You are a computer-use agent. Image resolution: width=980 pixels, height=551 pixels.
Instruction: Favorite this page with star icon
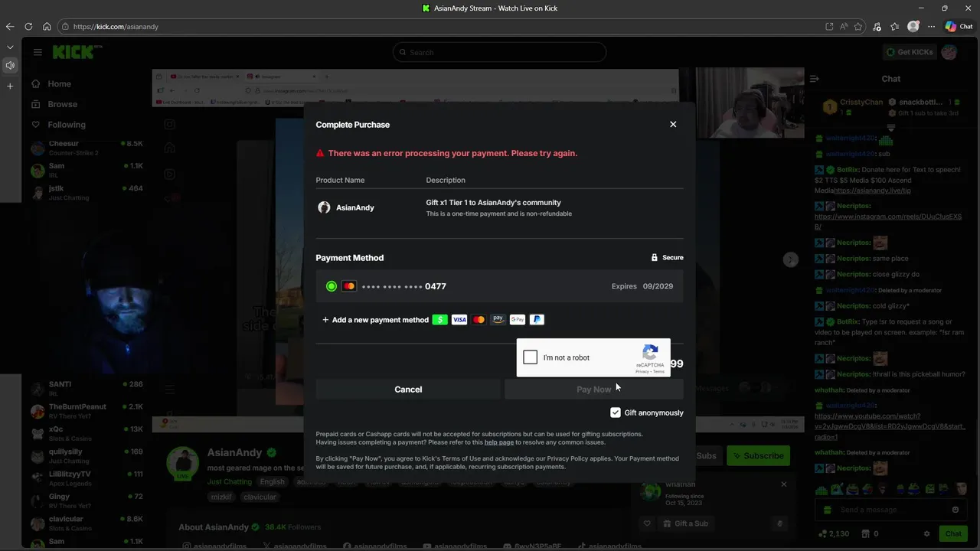[x=858, y=26]
